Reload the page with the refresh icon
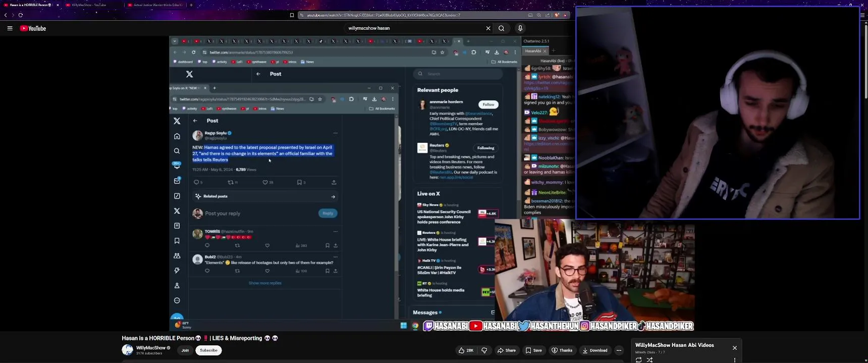 (21, 15)
